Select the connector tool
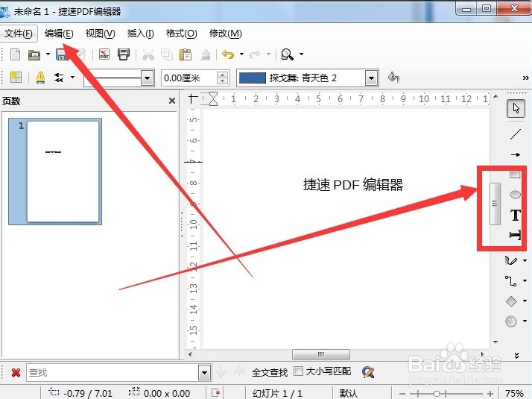The width and height of the screenshot is (532, 399). click(510, 281)
